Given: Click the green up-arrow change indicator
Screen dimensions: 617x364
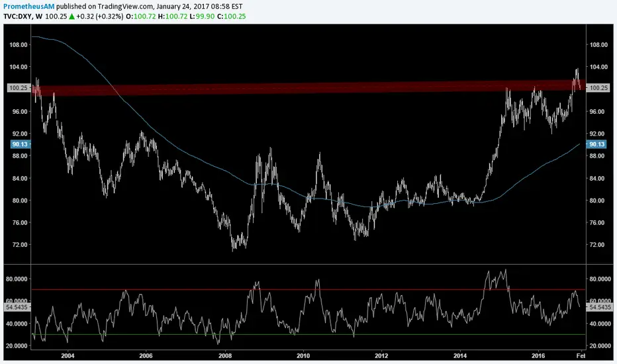Looking at the screenshot, I should [71, 17].
